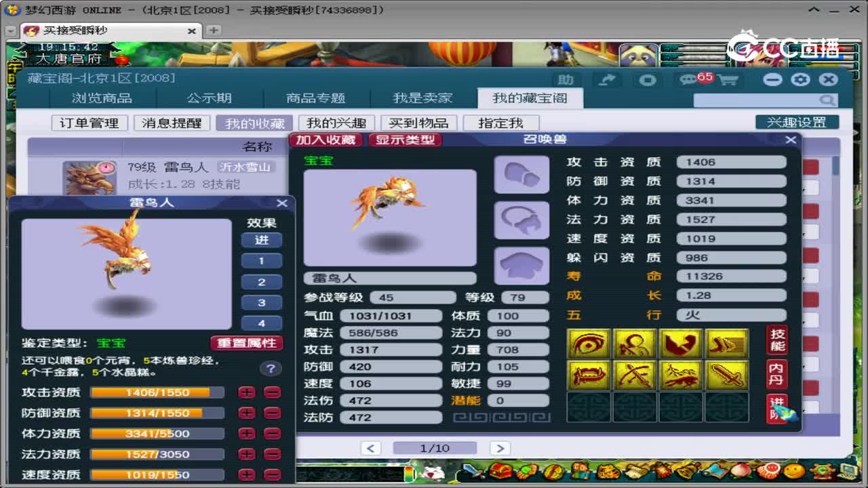Increase 法力资质 with the plus button
Image resolution: width=868 pixels, height=488 pixels.
(x=247, y=454)
